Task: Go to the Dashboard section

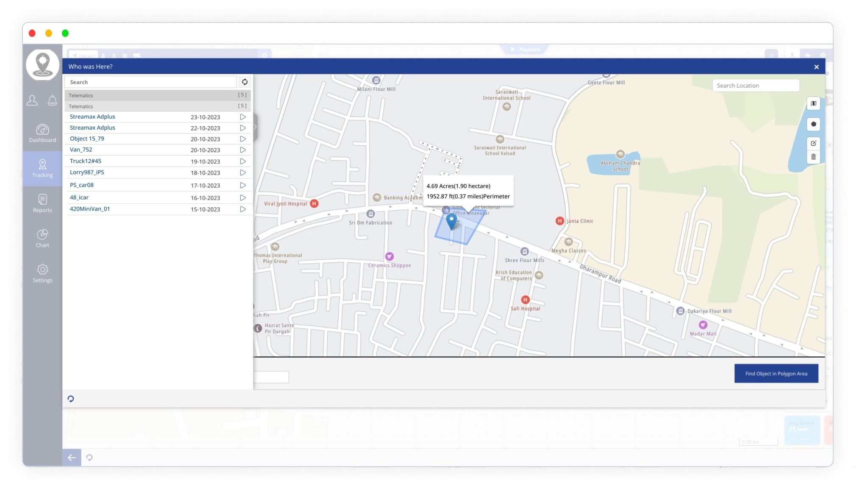Action: point(42,133)
